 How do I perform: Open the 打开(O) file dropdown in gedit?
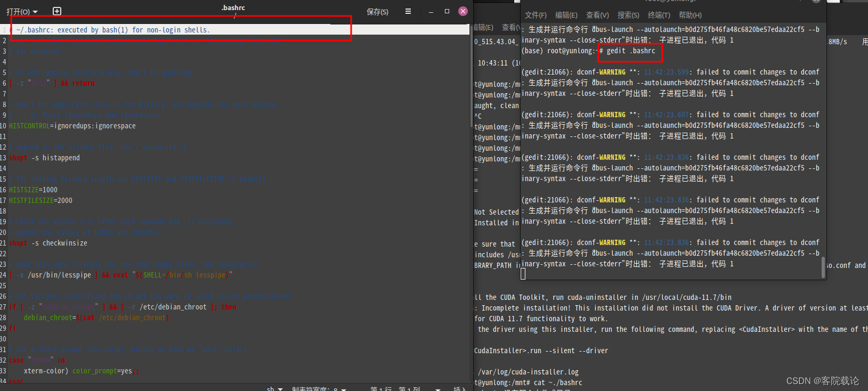(x=22, y=11)
